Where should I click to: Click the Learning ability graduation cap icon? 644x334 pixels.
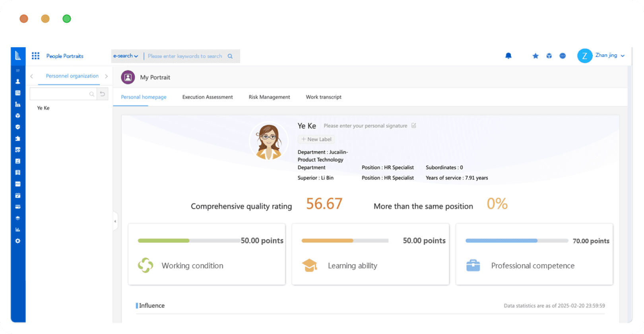(x=309, y=265)
